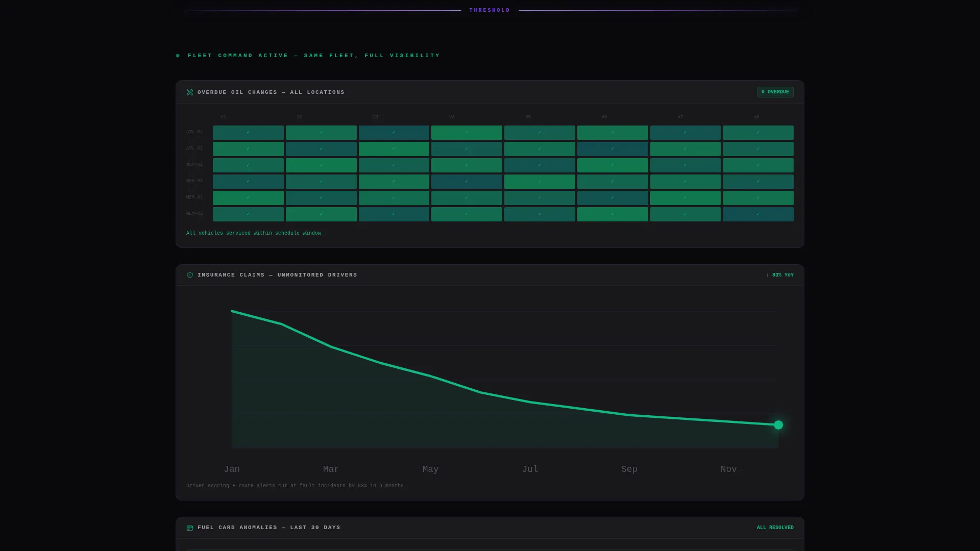Click the Nov axis label on the chart

[x=728, y=469]
